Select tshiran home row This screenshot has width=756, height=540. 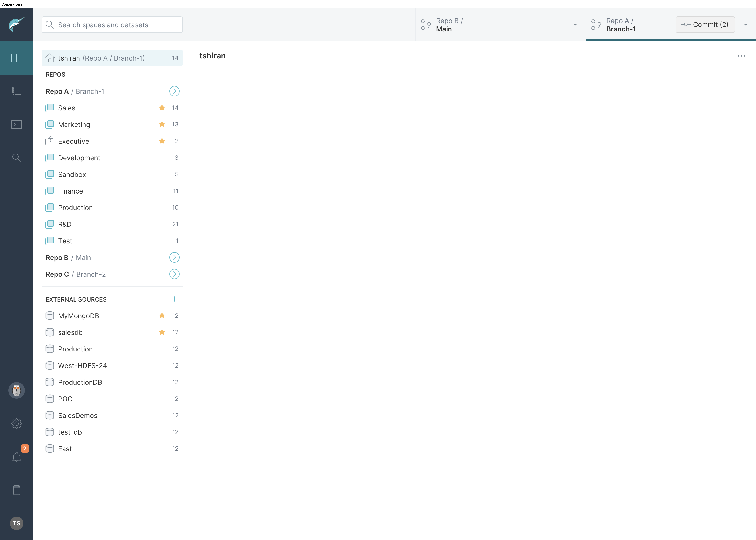[112, 58]
